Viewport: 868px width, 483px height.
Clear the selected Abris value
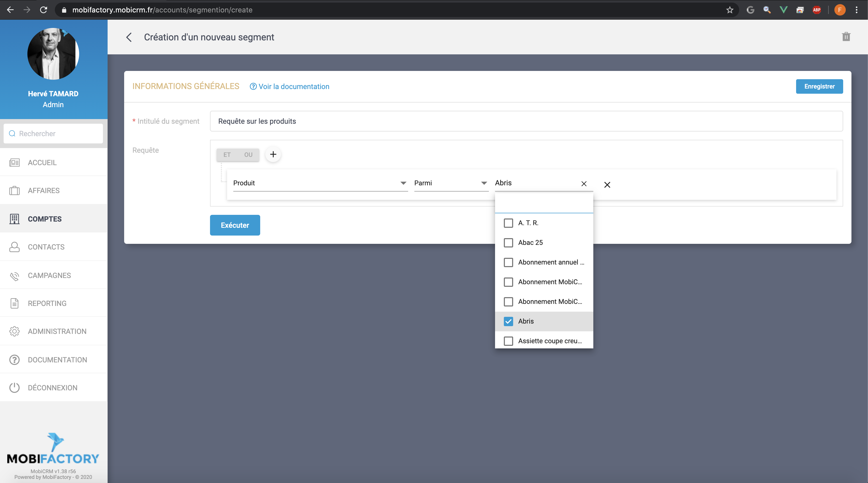pyautogui.click(x=583, y=184)
